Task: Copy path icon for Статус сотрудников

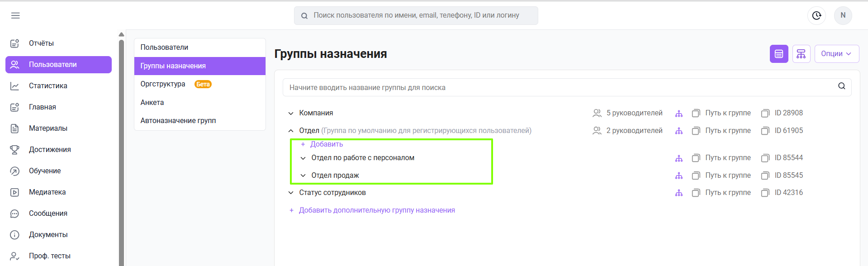Action: tap(696, 193)
